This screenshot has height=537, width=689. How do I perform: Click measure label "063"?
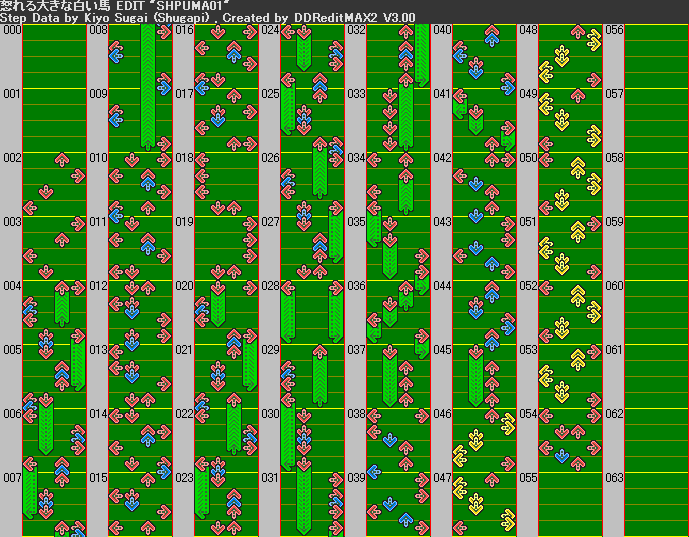click(614, 478)
